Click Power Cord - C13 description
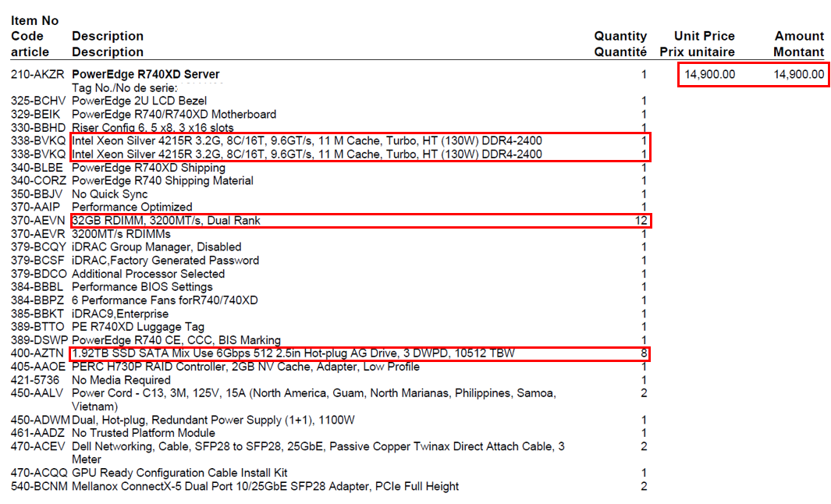Viewport: 831px width, 504px height. click(x=314, y=399)
